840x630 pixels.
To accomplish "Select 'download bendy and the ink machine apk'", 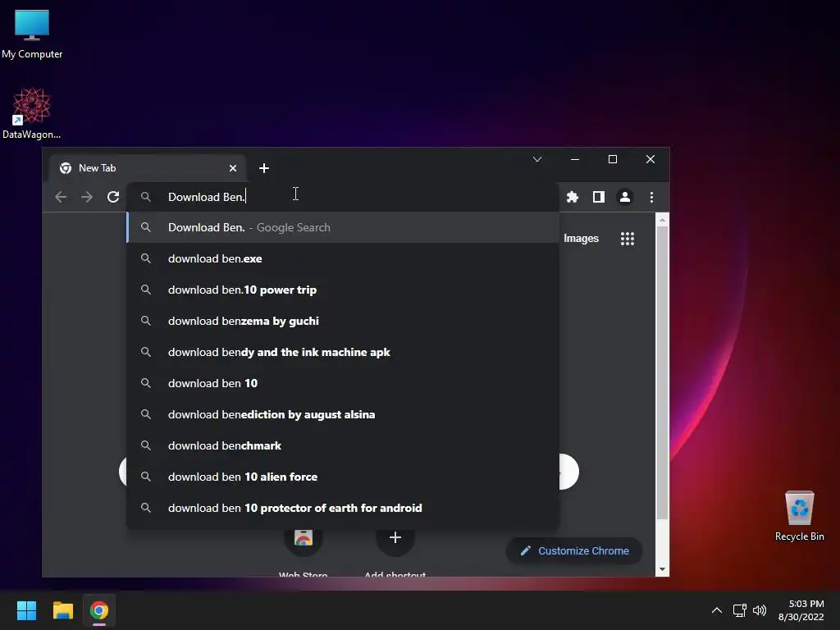I will 343,352.
